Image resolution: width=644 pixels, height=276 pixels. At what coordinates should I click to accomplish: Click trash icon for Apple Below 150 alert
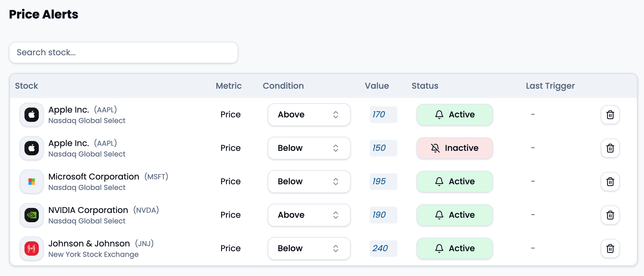tap(610, 148)
